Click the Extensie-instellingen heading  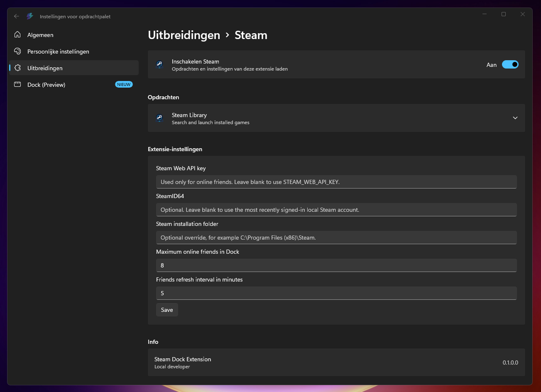coord(175,149)
